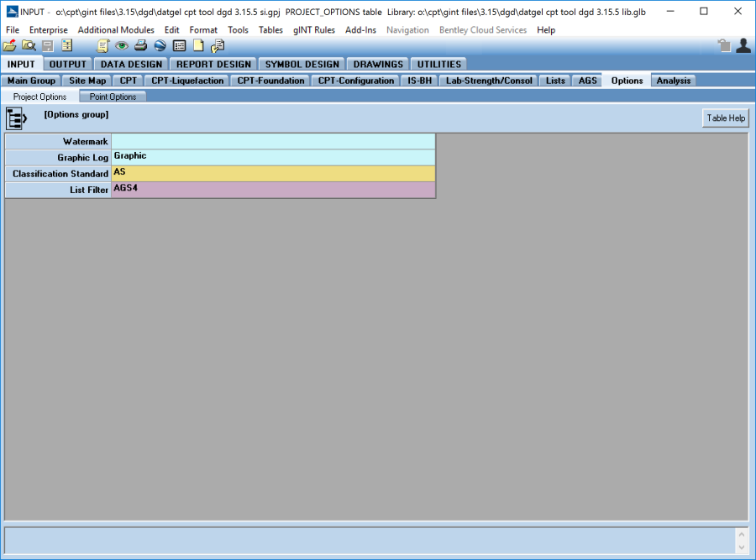Screen dimensions: 756x560
Task: Click the empty Watermark field
Action: [273, 142]
